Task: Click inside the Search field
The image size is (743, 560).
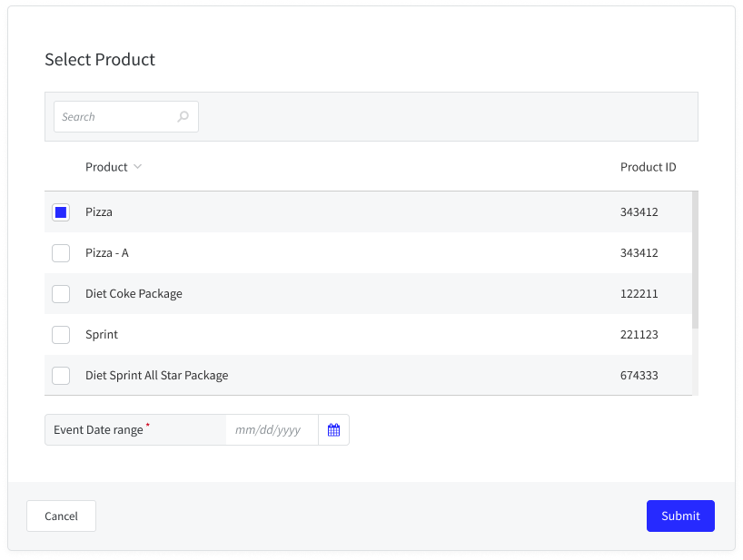Action: [118, 116]
